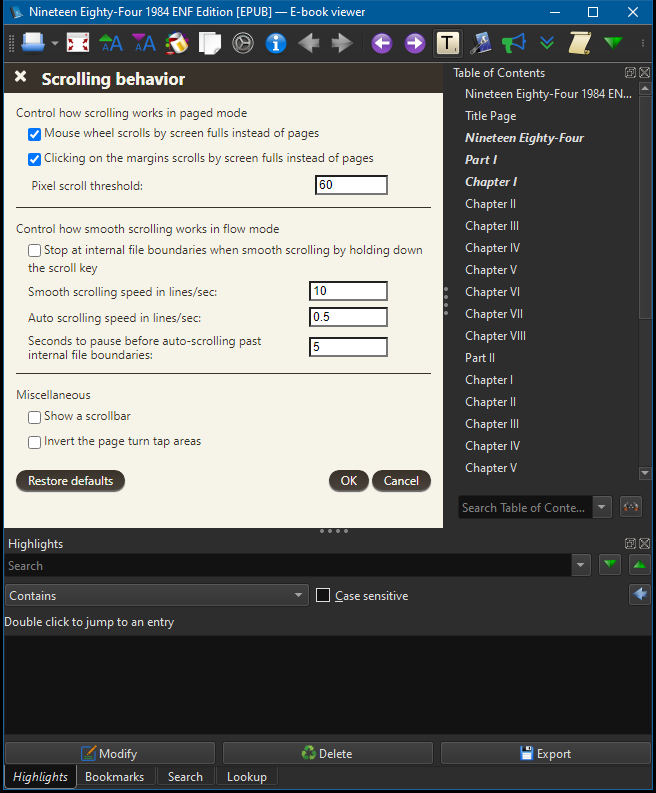Toggle auto-scroll double chevron icon
This screenshot has height=793, width=656.
(x=547, y=42)
